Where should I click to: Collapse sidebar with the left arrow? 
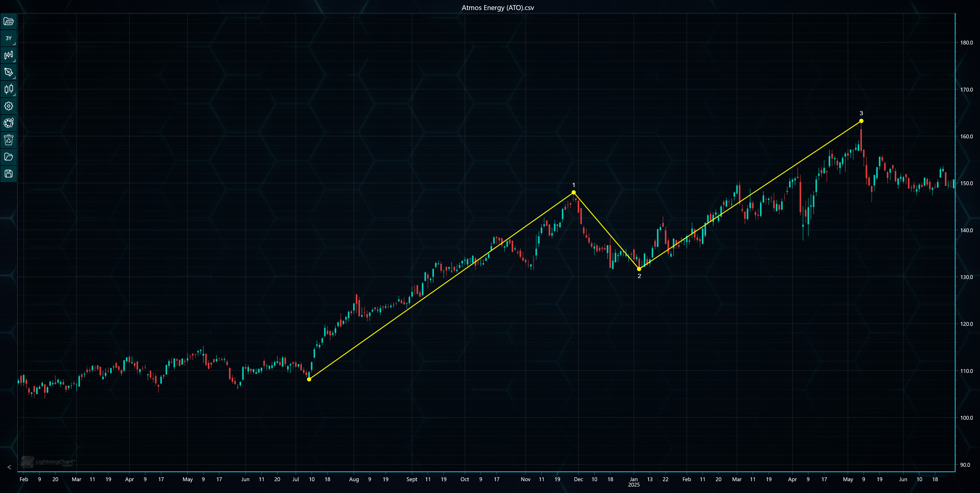tap(9, 467)
